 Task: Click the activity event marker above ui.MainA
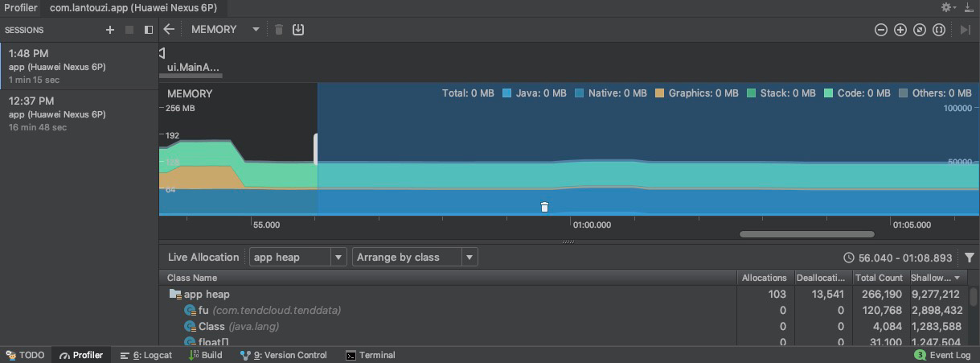(x=162, y=53)
